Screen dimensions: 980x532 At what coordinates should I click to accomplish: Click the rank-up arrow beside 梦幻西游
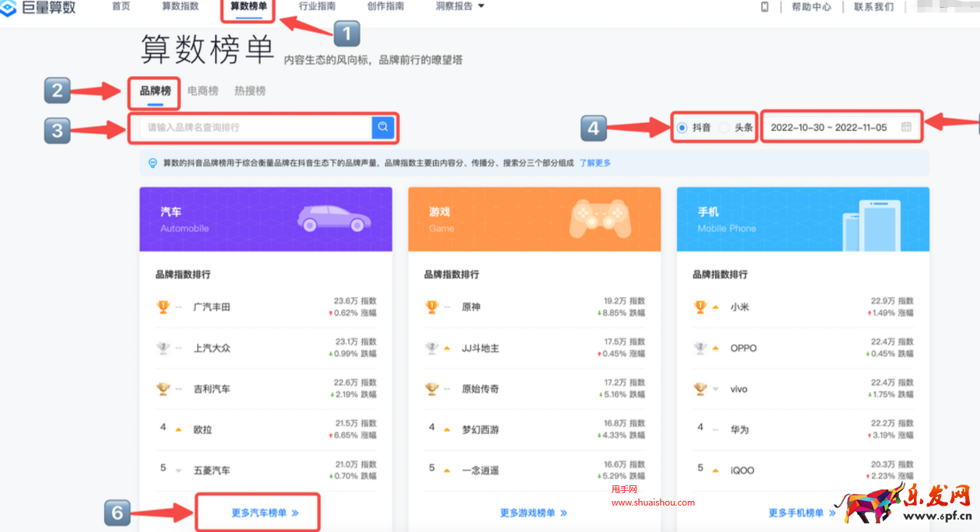(x=447, y=429)
